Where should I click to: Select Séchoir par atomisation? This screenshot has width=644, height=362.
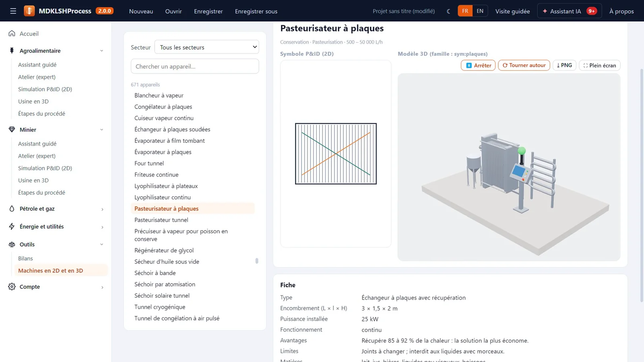click(x=165, y=284)
